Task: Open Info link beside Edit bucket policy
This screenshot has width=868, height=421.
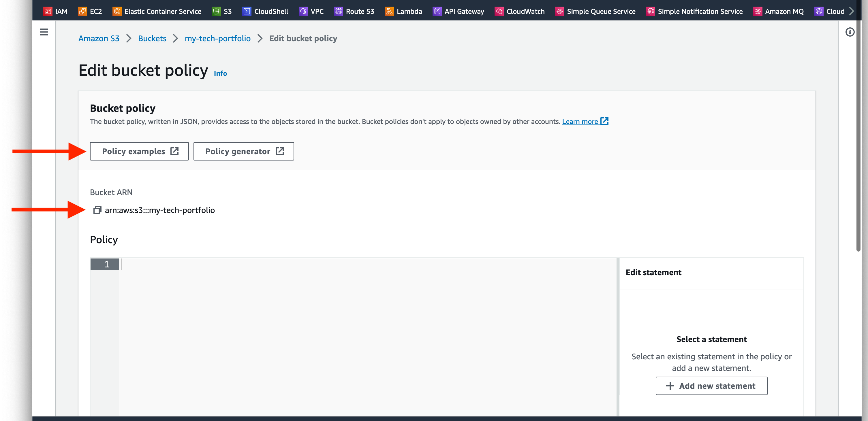Action: pyautogui.click(x=220, y=73)
